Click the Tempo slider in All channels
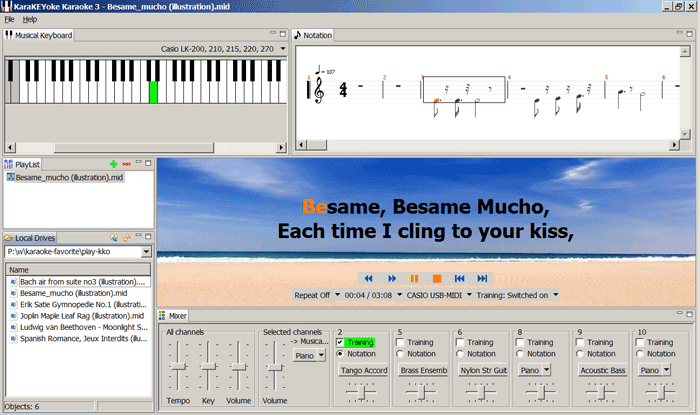Image resolution: width=700 pixels, height=415 pixels. point(177,367)
